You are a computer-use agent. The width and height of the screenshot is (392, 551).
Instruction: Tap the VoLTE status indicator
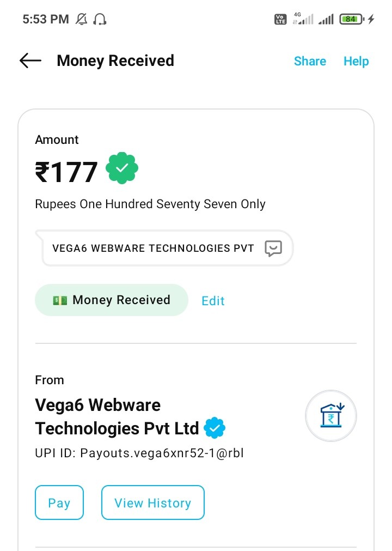[280, 20]
